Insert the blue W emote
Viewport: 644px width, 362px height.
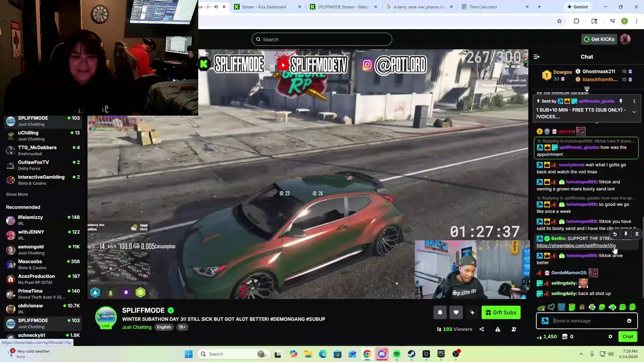[561, 307]
